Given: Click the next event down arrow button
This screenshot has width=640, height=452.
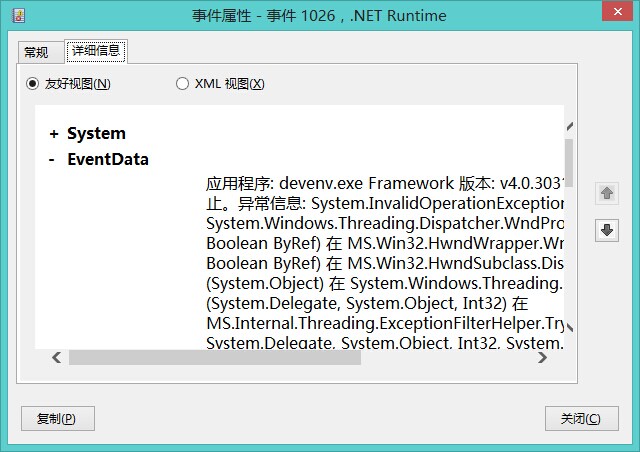Looking at the screenshot, I should (x=606, y=230).
